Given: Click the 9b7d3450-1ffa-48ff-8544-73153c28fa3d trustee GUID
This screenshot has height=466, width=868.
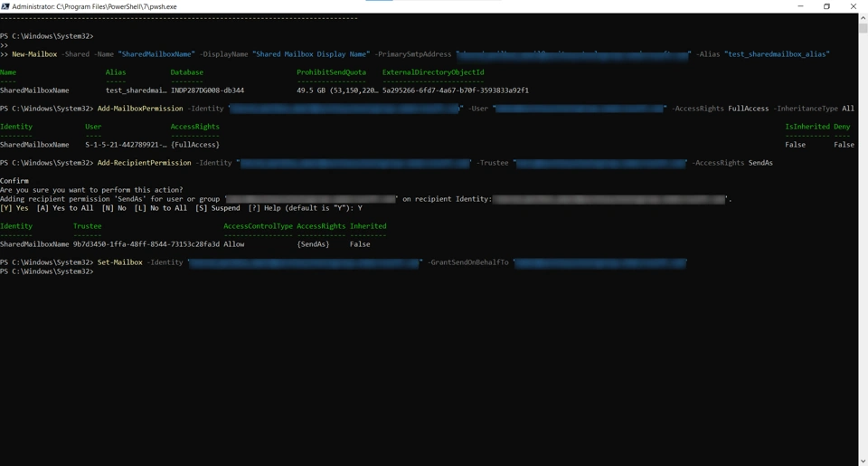Looking at the screenshot, I should tap(146, 244).
